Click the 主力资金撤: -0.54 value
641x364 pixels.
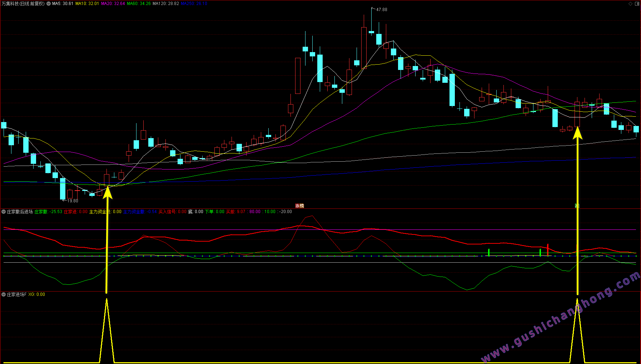pyautogui.click(x=140, y=212)
